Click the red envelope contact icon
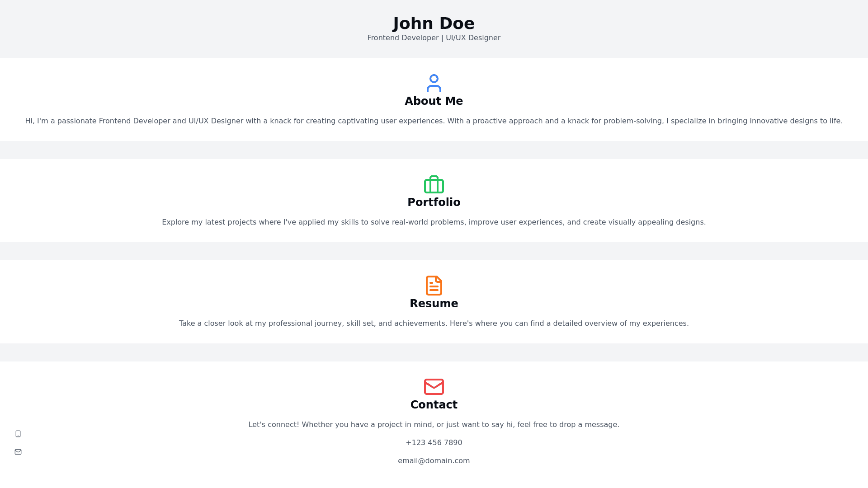This screenshot has width=868, height=488. tap(434, 387)
